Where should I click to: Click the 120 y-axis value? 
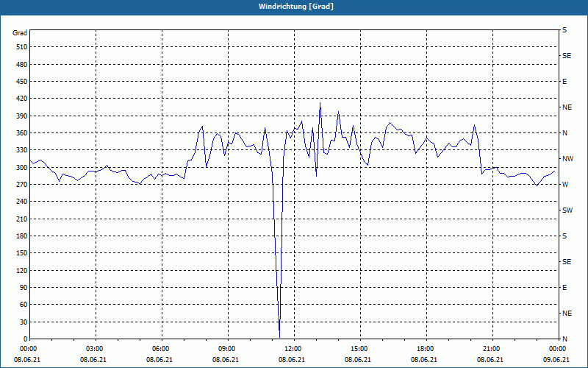[22, 270]
